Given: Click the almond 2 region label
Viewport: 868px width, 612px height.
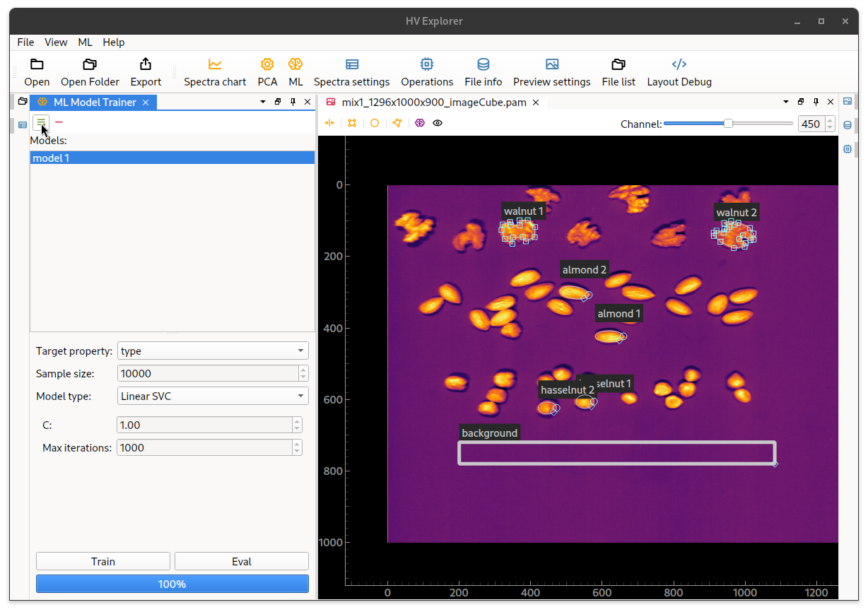Looking at the screenshot, I should pos(585,269).
